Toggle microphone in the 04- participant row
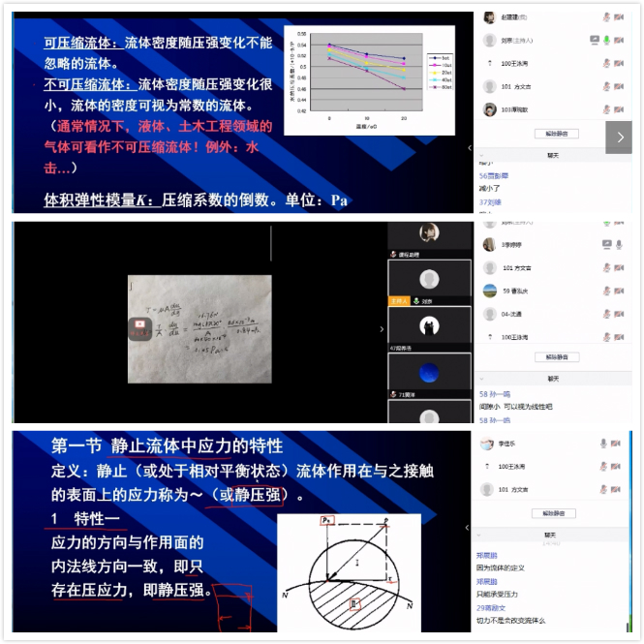The image size is (644, 644). [x=606, y=314]
